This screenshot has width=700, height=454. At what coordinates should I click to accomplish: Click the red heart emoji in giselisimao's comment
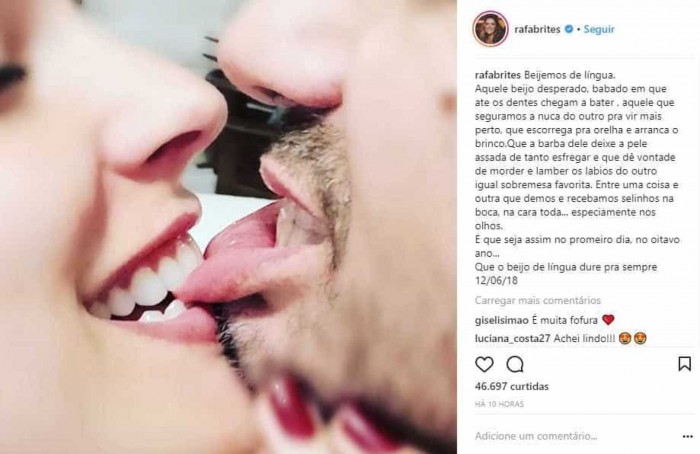(x=608, y=320)
